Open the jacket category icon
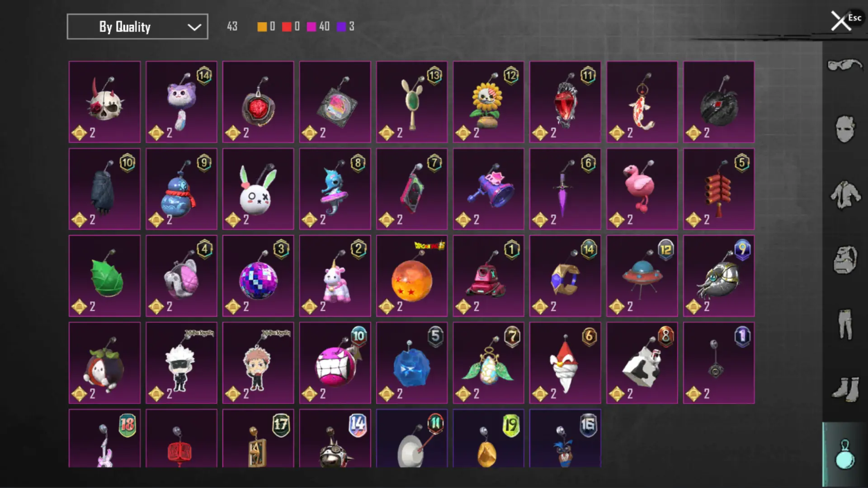Image resolution: width=868 pixels, height=488 pixels. tap(845, 195)
